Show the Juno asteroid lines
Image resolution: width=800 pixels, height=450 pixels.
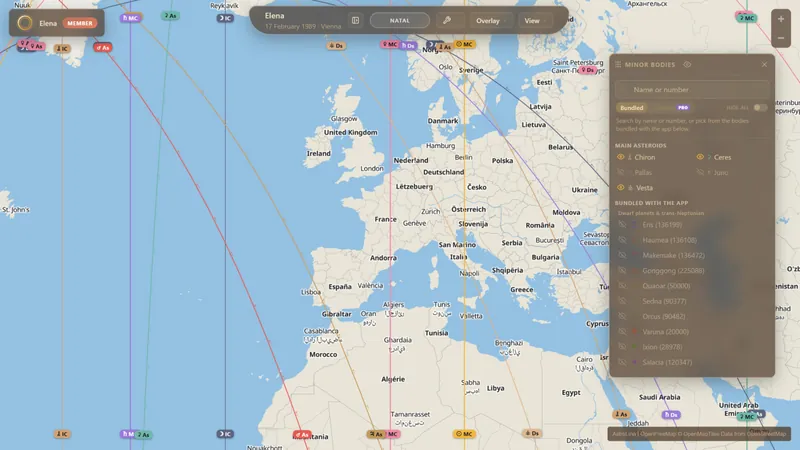pyautogui.click(x=700, y=172)
